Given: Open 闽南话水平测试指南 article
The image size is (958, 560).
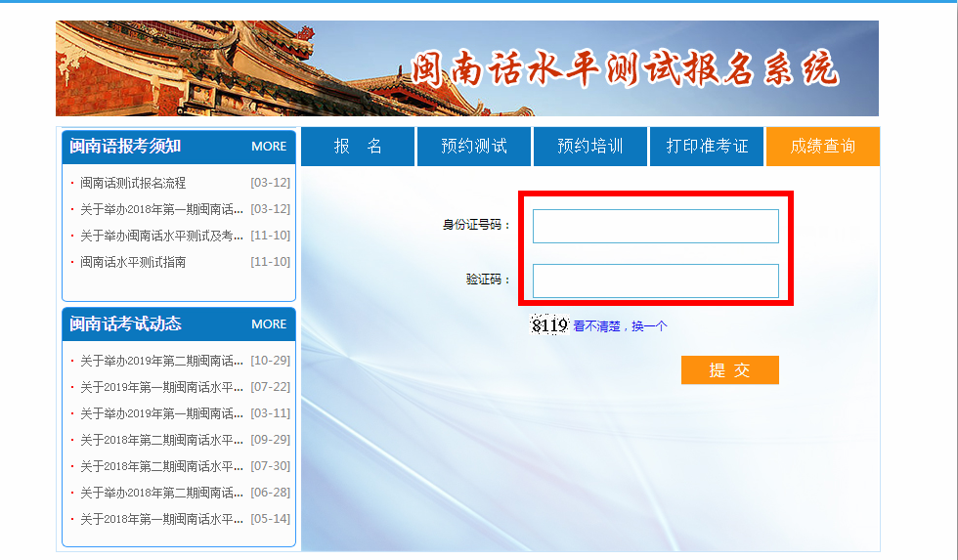Looking at the screenshot, I should point(133,262).
